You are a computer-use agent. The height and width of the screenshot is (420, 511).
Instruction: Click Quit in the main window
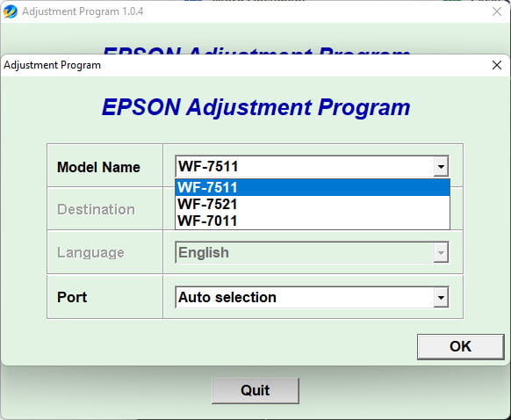click(x=255, y=391)
